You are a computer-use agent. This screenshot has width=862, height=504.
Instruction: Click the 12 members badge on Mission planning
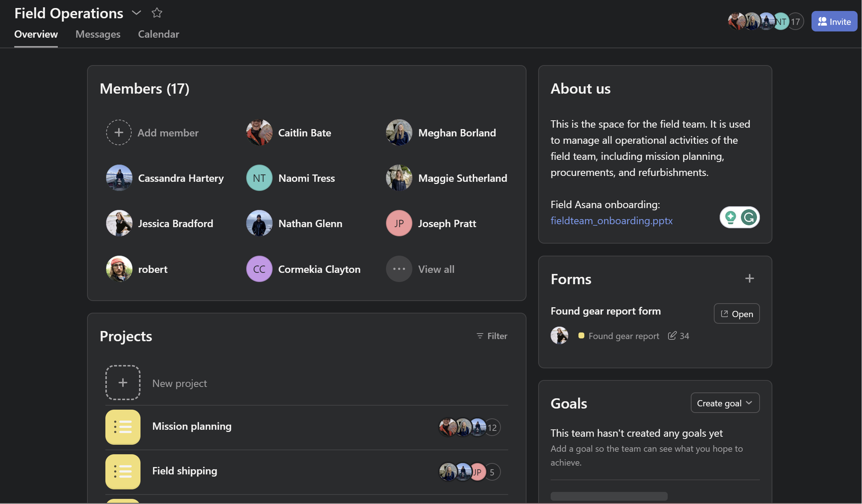[x=492, y=428]
